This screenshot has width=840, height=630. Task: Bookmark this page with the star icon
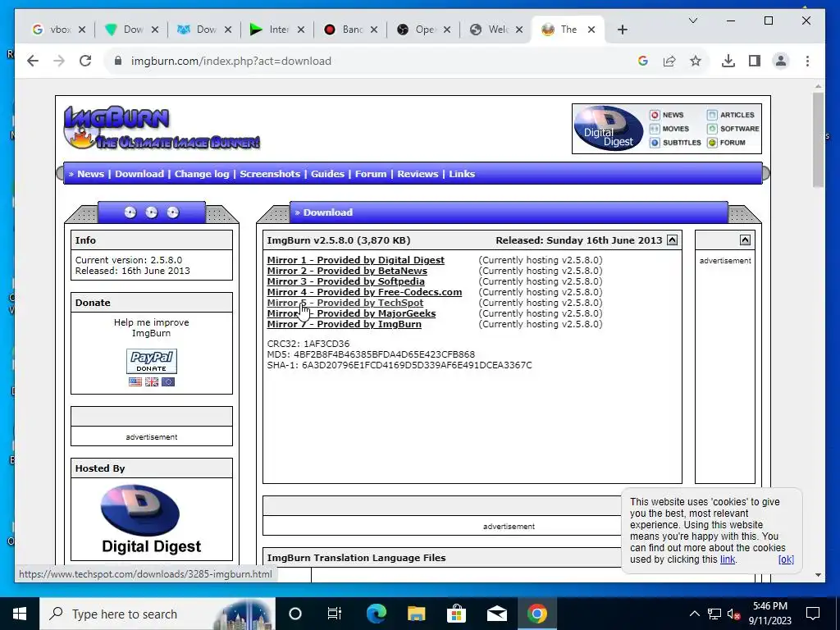tap(696, 61)
